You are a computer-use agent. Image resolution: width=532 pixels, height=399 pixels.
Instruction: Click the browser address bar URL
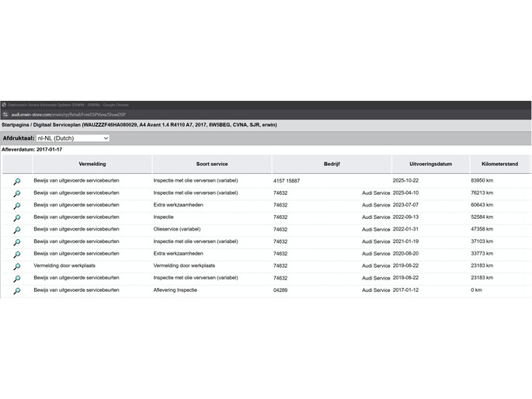point(62,114)
